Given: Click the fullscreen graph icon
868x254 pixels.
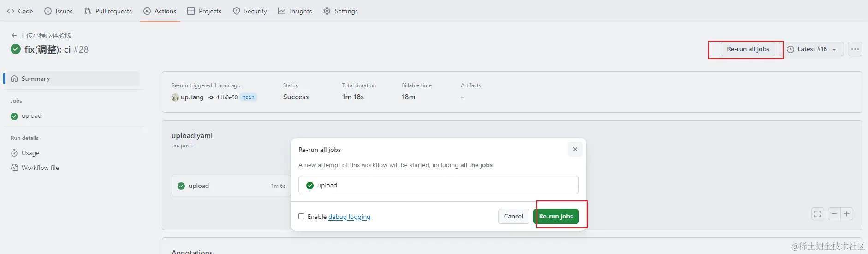Looking at the screenshot, I should [817, 214].
